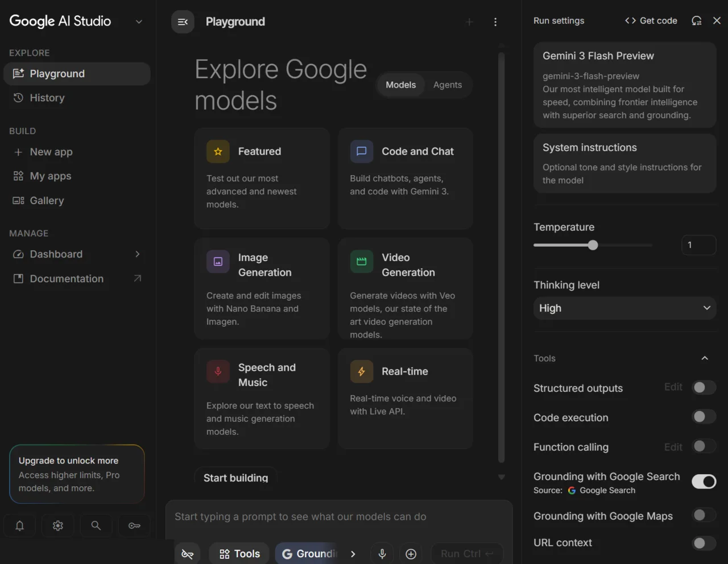The width and height of the screenshot is (728, 564).
Task: Click the Get code brackets icon
Action: 630,20
